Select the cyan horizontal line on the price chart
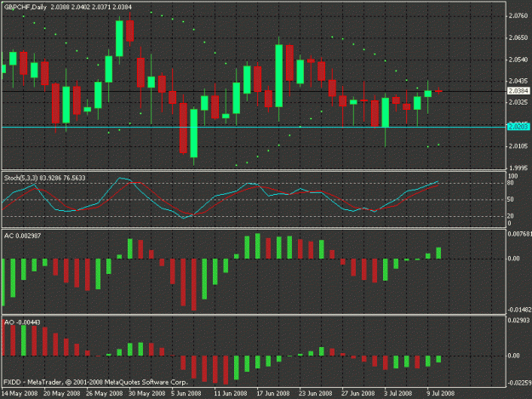The image size is (532, 399). point(254,127)
